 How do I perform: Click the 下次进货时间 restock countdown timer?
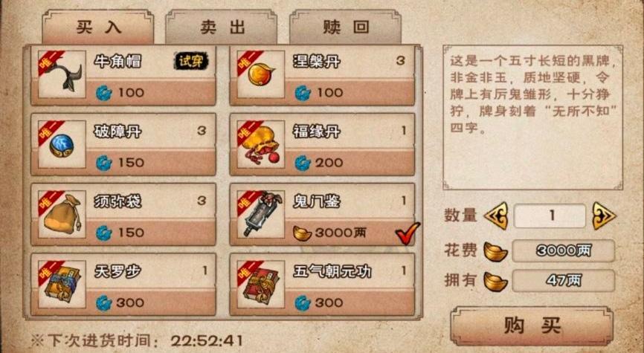(207, 340)
